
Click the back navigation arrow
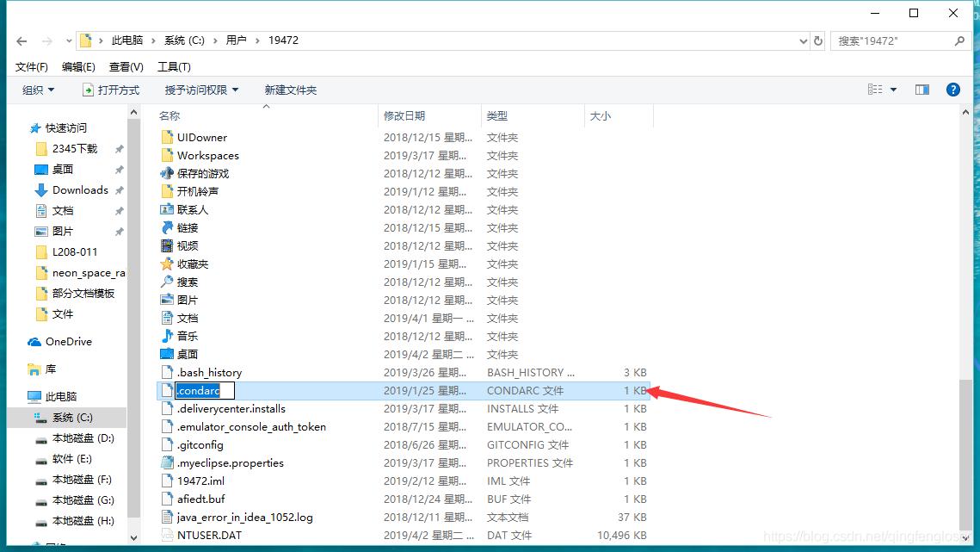coord(21,40)
